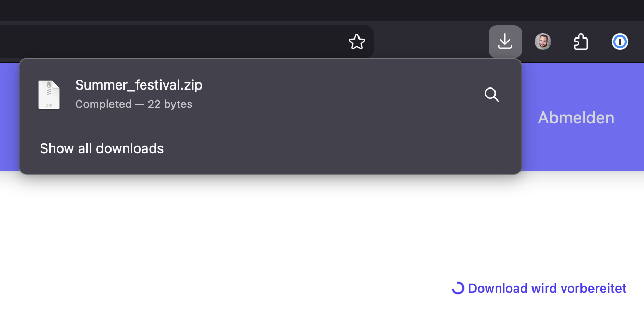Click the ZIP file icon for Summer_festival

pyautogui.click(x=49, y=95)
